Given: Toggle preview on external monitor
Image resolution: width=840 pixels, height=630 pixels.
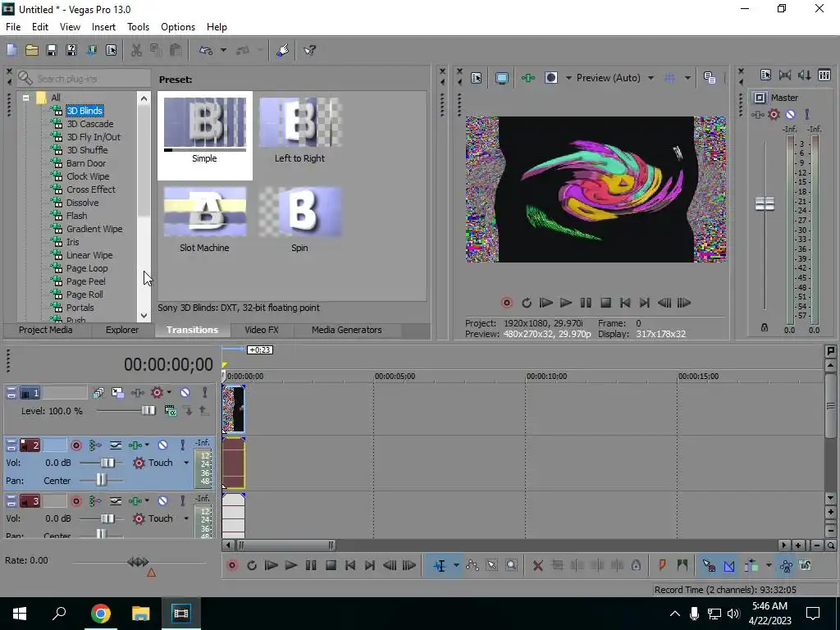Looking at the screenshot, I should pos(502,78).
